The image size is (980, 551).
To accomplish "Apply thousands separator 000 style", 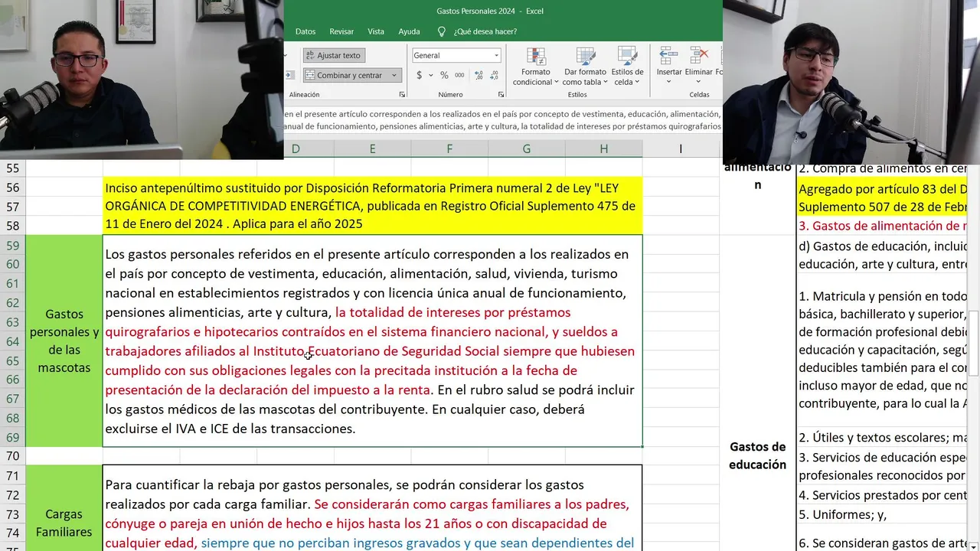I will tap(459, 75).
